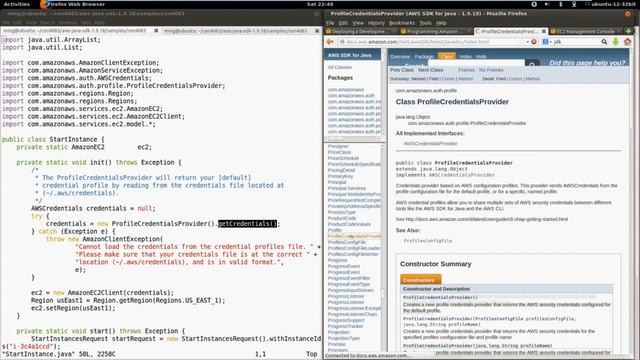Open the Activities overview
This screenshot has width=640, height=360.
pos(17,4)
